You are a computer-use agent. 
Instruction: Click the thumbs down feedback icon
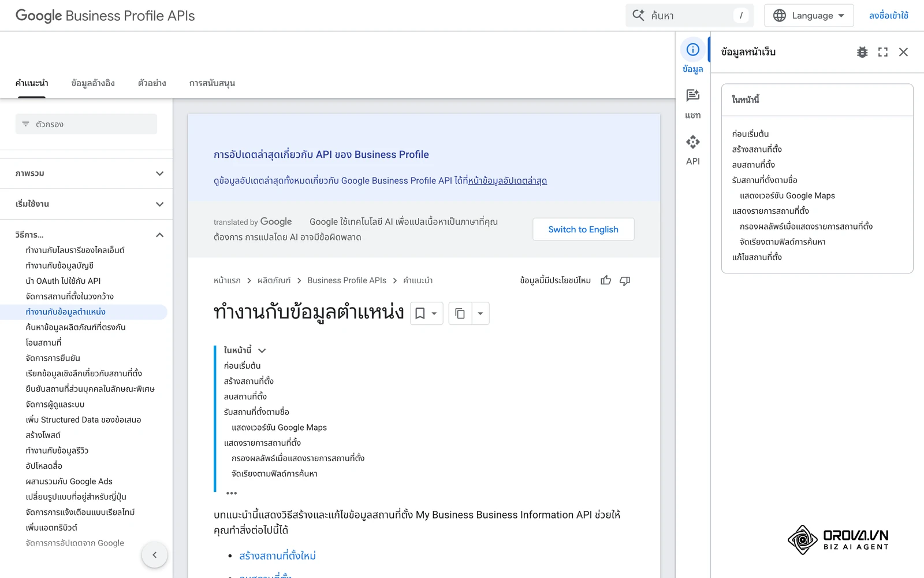pyautogui.click(x=625, y=280)
